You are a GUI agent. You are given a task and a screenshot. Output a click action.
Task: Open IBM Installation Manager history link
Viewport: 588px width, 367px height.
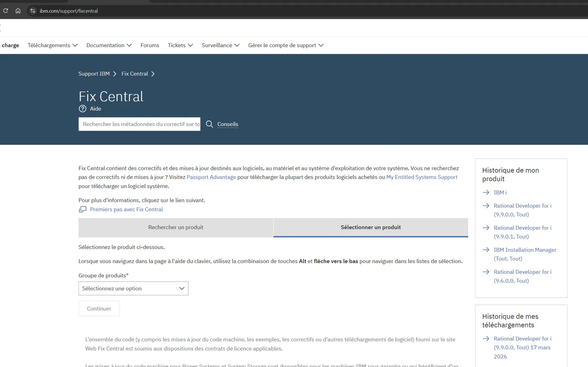tap(525, 254)
